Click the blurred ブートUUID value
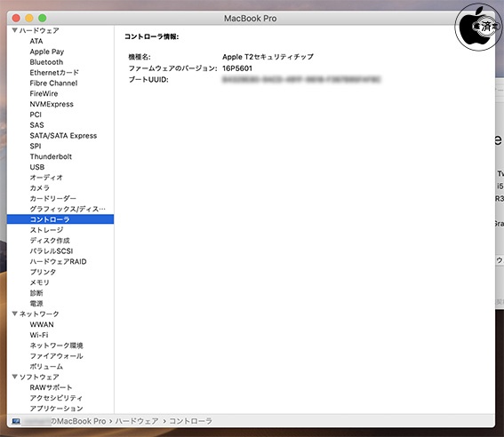This screenshot has width=504, height=437. pyautogui.click(x=301, y=79)
